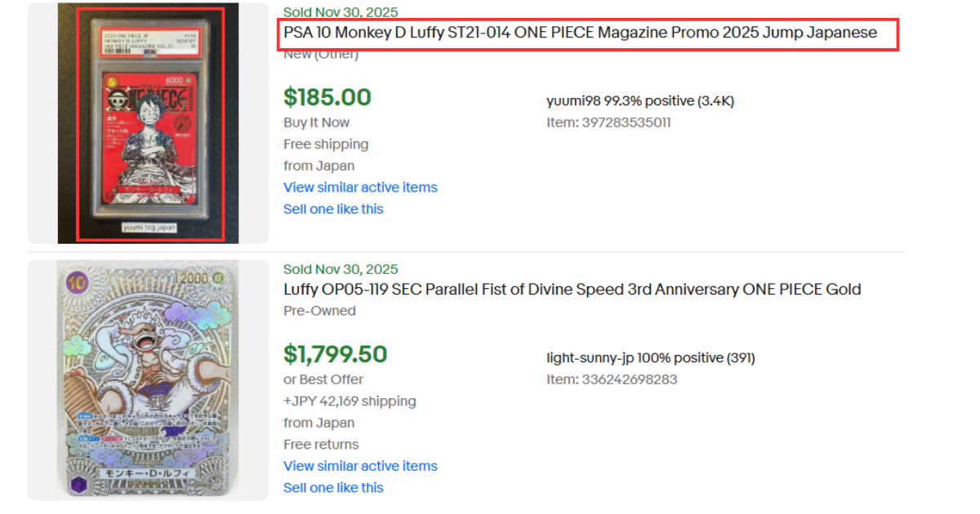Click item number 336242698283

point(612,379)
